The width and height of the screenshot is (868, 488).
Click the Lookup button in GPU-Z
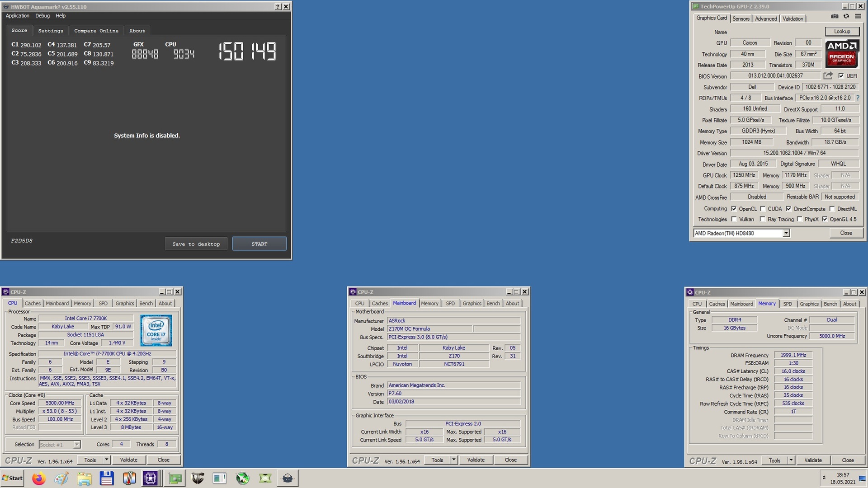click(x=842, y=31)
